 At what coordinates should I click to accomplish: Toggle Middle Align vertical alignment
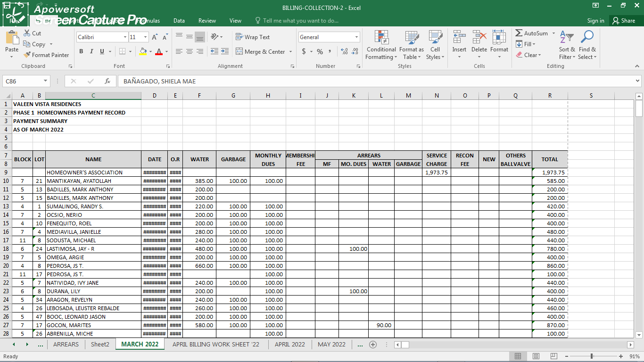(189, 37)
